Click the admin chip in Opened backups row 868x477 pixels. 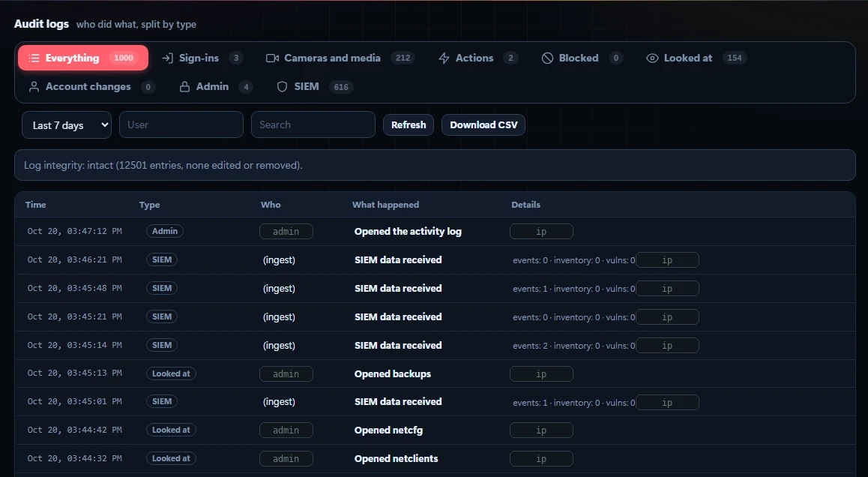[x=286, y=374]
